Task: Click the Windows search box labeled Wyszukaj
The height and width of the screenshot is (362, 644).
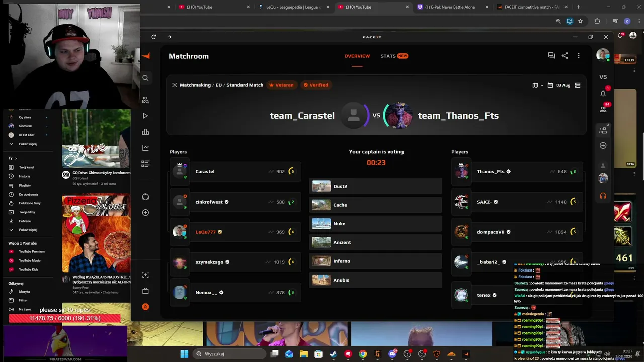Action: 228,354
